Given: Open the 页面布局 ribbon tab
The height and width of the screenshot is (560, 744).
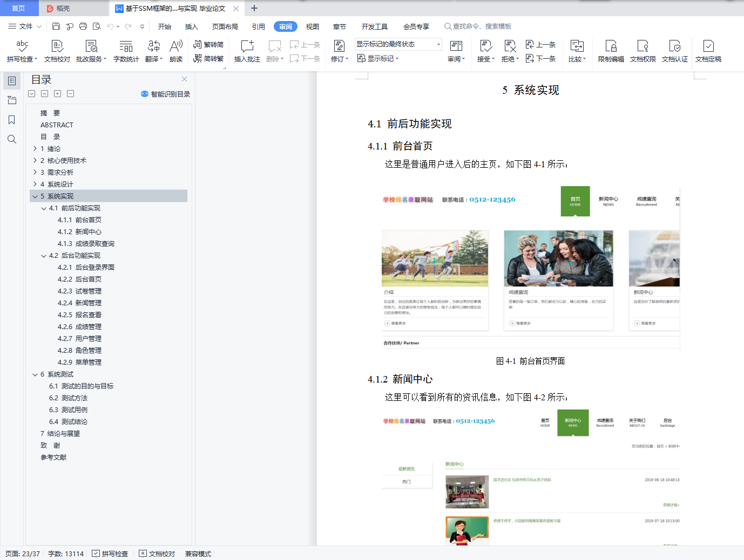Looking at the screenshot, I should pyautogui.click(x=225, y=26).
